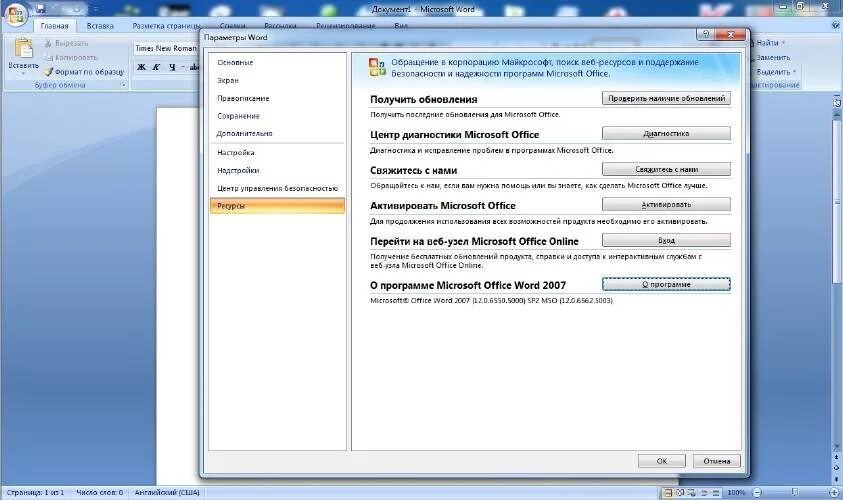The image size is (843, 500).
Task: Confirm dialog with OK button
Action: [662, 461]
